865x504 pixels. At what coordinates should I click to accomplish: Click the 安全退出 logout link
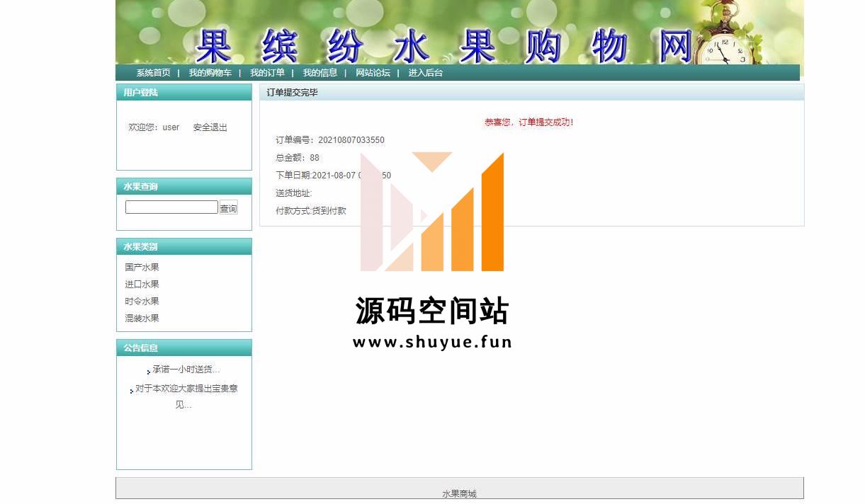point(210,127)
